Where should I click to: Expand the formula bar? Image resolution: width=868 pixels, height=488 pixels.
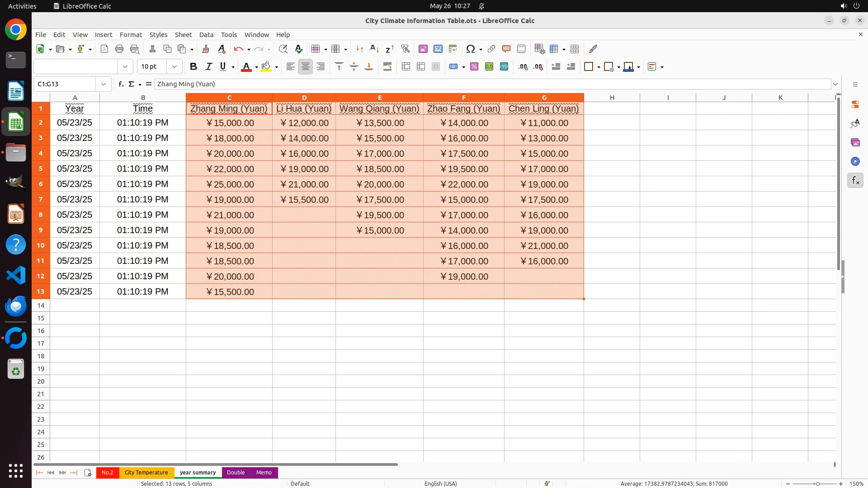tap(835, 84)
